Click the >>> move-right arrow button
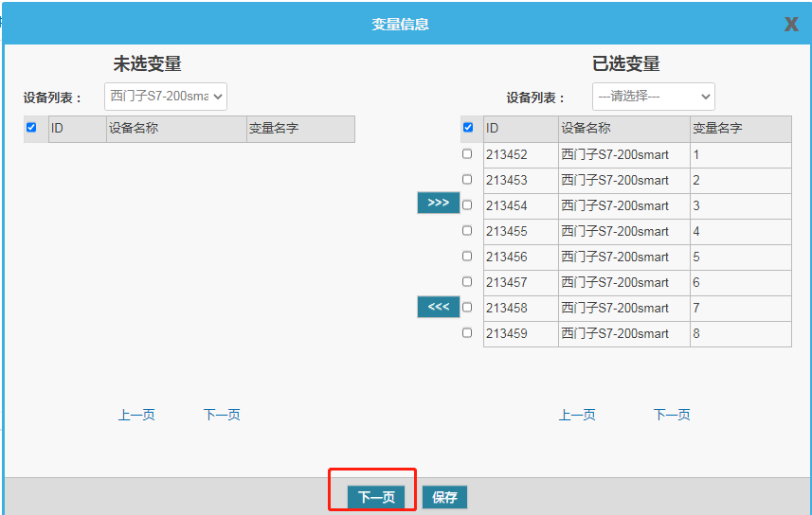The image size is (812, 515). pos(438,203)
